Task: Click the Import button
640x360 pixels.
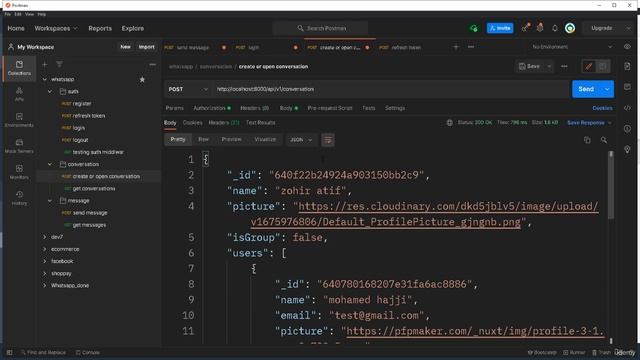Action: click(147, 47)
